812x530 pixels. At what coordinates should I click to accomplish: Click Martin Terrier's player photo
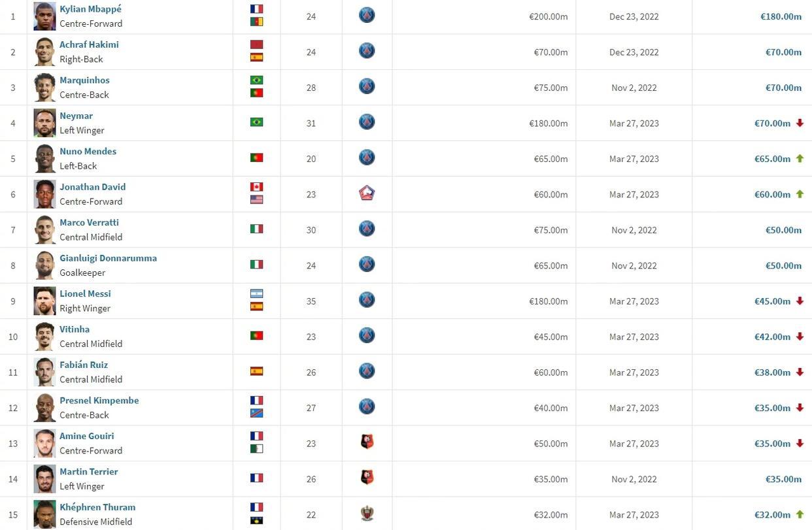(44, 478)
